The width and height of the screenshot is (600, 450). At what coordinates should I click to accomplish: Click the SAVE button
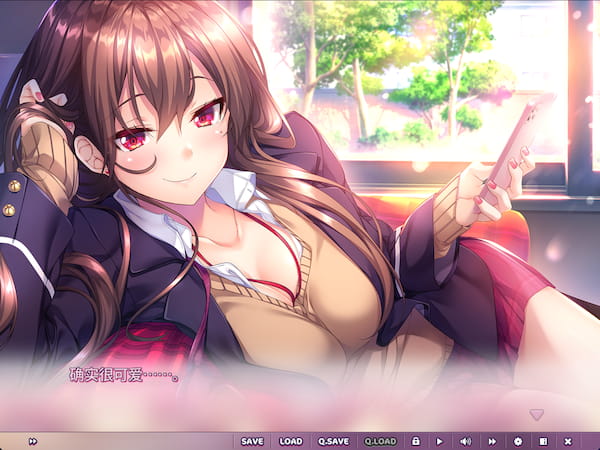pyautogui.click(x=252, y=441)
